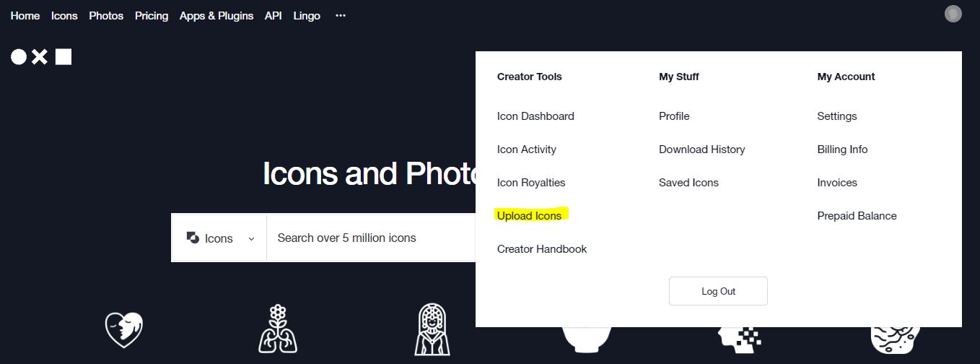Click the 'Creator Tools' column heading
980x364 pixels.
(x=530, y=77)
